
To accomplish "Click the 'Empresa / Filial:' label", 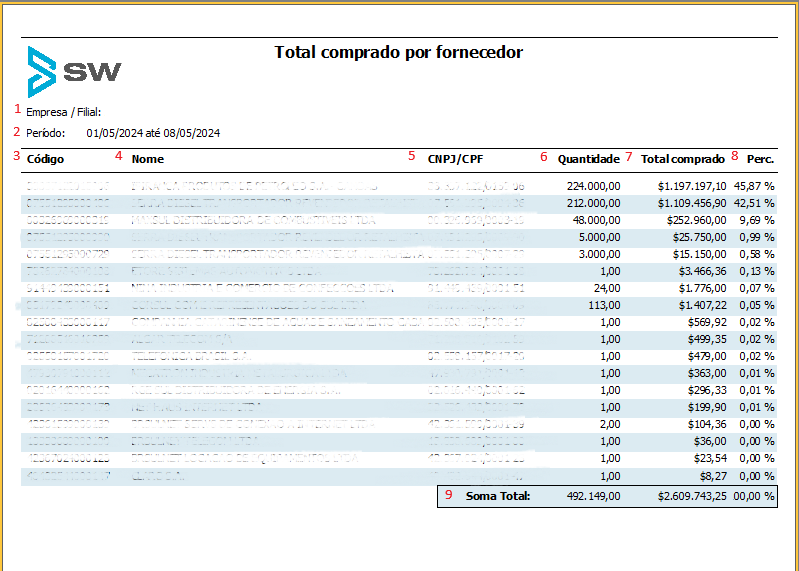I will tap(64, 112).
